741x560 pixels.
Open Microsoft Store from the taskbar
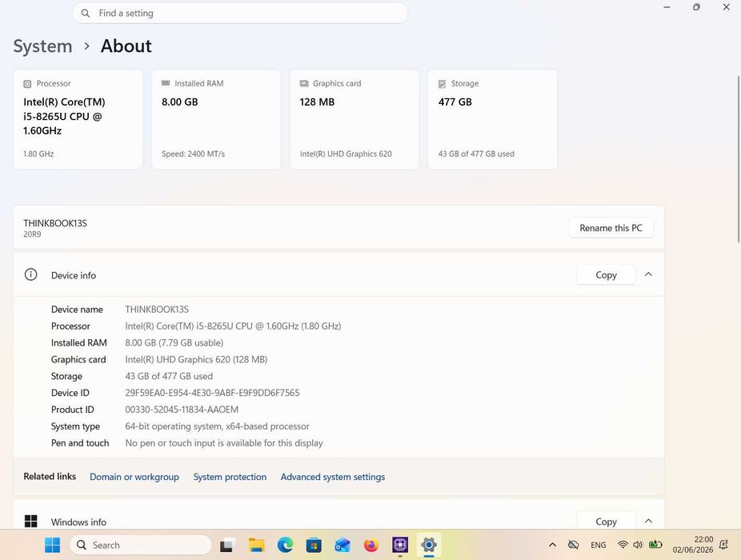[314, 545]
